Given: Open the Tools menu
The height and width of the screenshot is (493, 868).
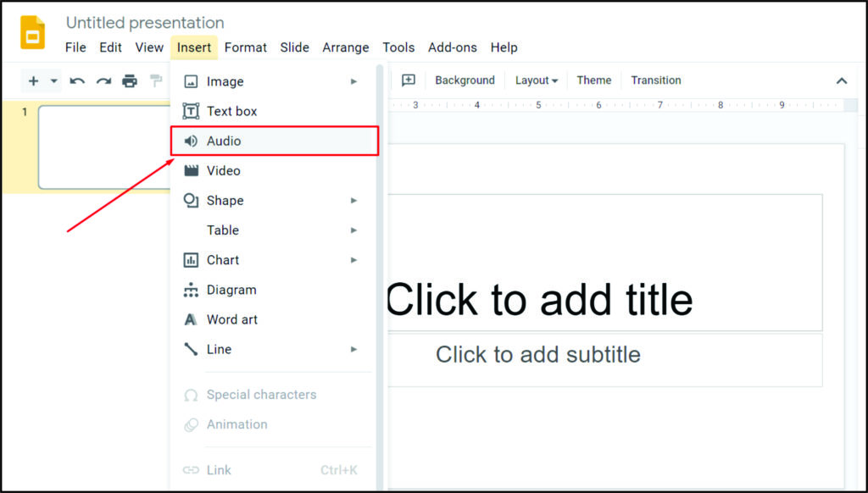Looking at the screenshot, I should pyautogui.click(x=398, y=47).
